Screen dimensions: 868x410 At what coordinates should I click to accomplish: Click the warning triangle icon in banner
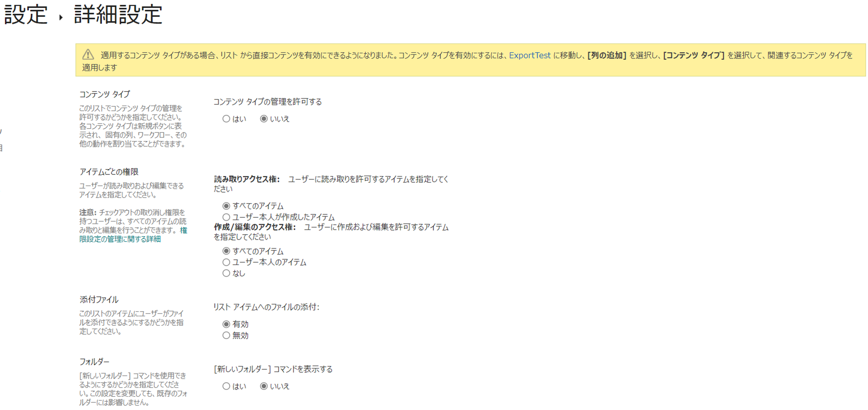pos(88,55)
